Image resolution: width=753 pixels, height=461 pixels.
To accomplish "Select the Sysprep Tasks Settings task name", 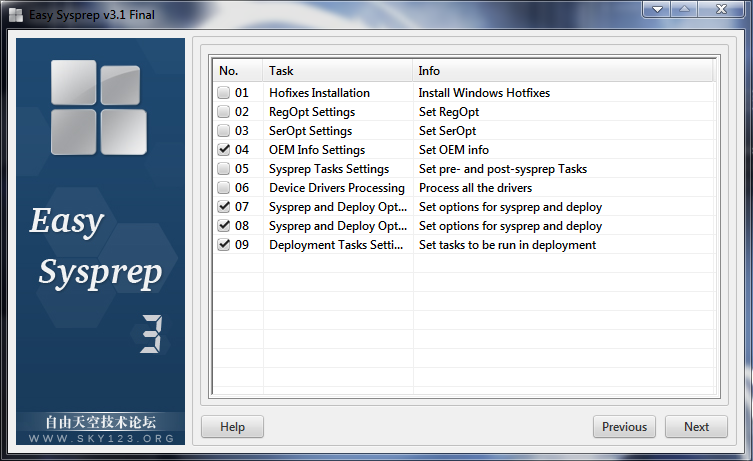I will (x=329, y=169).
